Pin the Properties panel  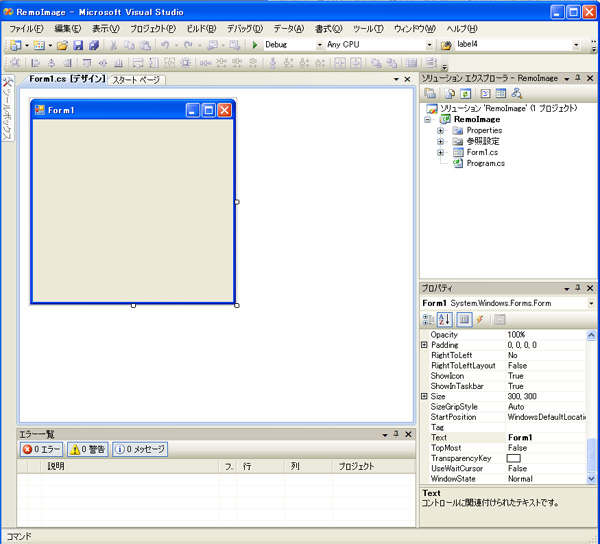point(578,288)
